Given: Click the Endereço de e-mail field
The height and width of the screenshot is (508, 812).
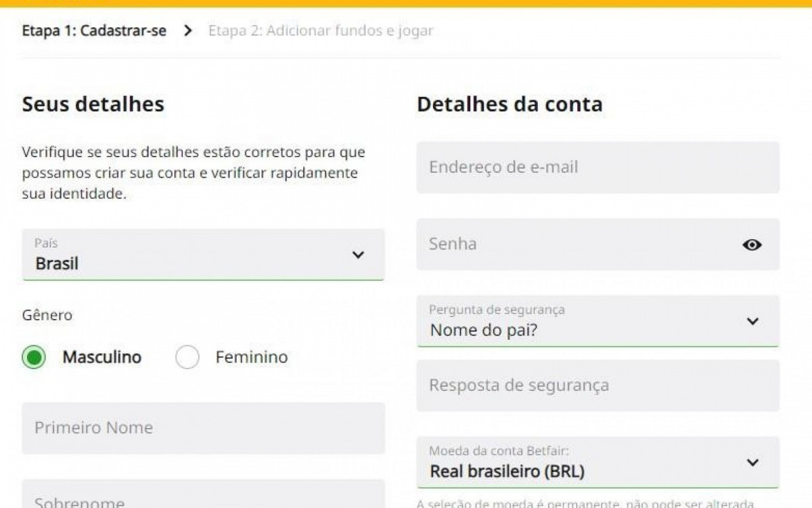Looking at the screenshot, I should click(597, 167).
